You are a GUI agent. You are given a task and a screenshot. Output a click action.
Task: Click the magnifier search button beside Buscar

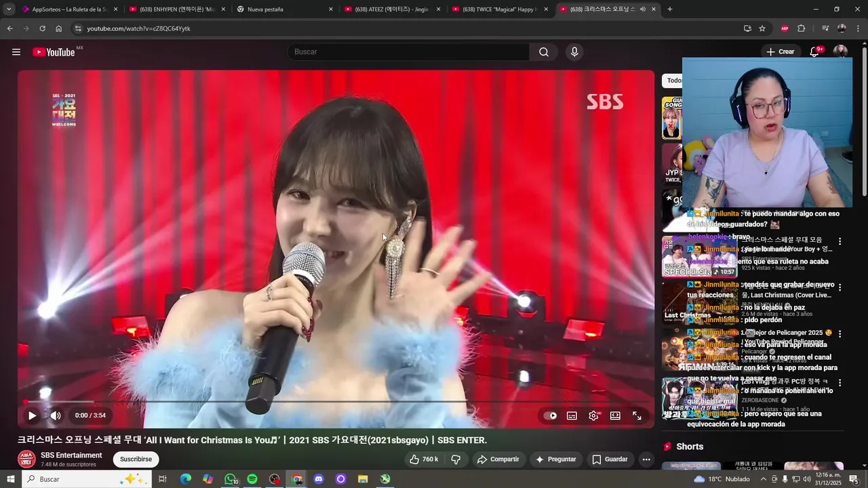point(544,52)
